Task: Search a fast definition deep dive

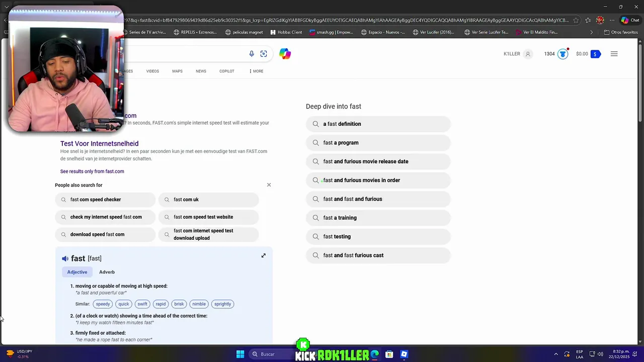Action: click(378, 124)
